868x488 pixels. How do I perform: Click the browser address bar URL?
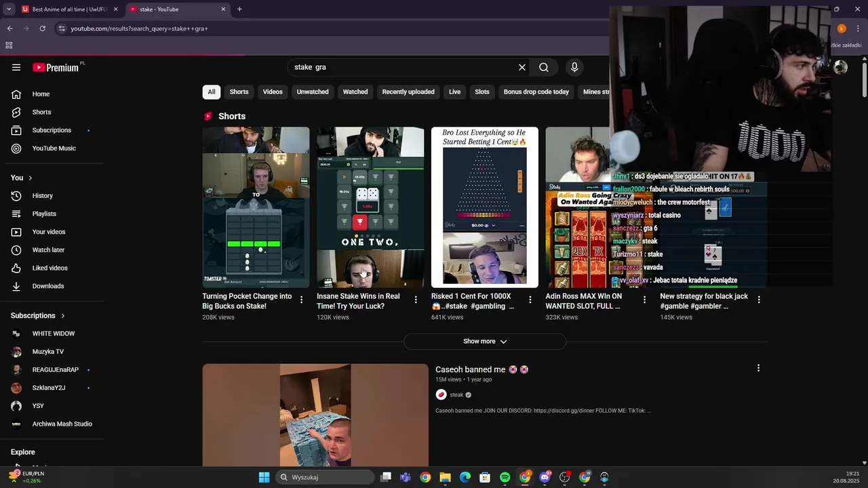click(x=139, y=28)
